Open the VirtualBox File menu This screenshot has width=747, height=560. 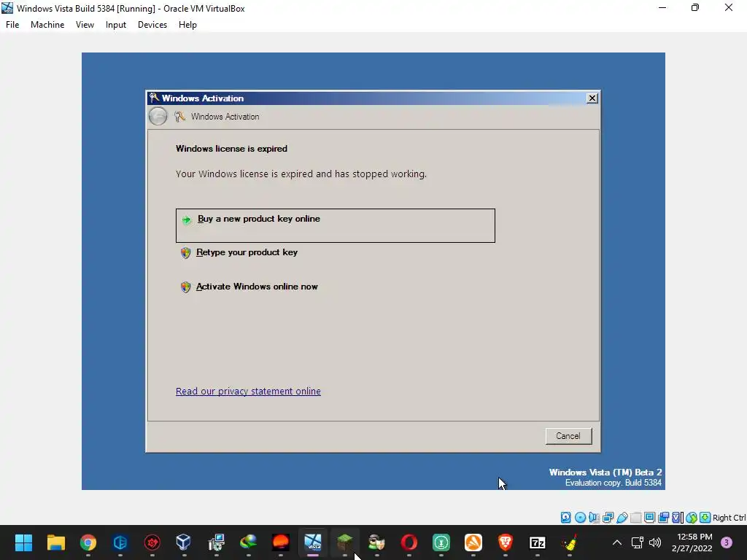pyautogui.click(x=12, y=25)
